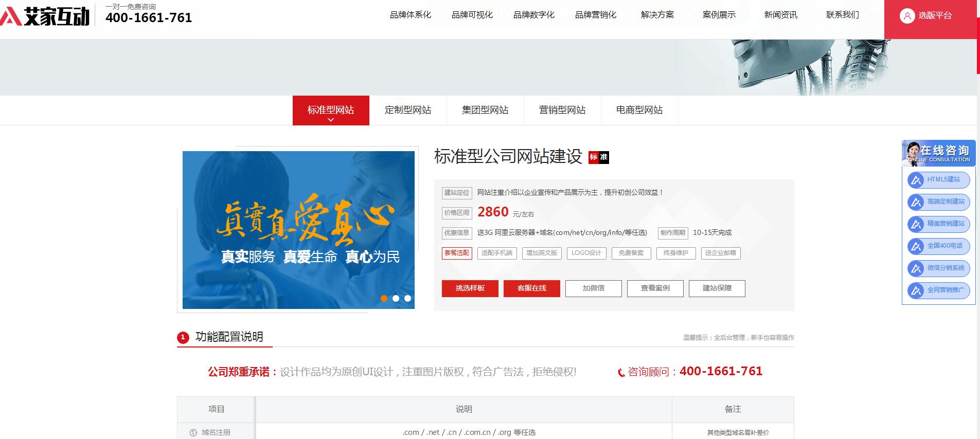The width and height of the screenshot is (980, 439).
Task: Click the 艾家互动 logo in header
Action: tap(45, 16)
